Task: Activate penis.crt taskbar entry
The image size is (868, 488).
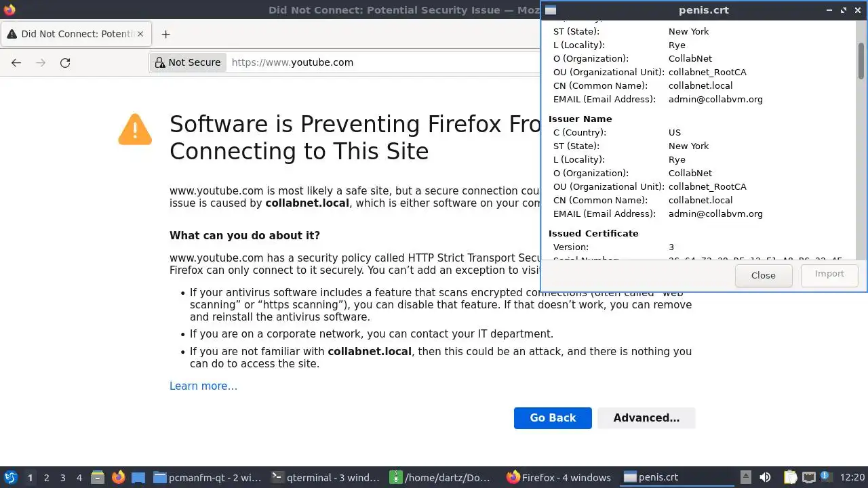Action: coord(678,477)
